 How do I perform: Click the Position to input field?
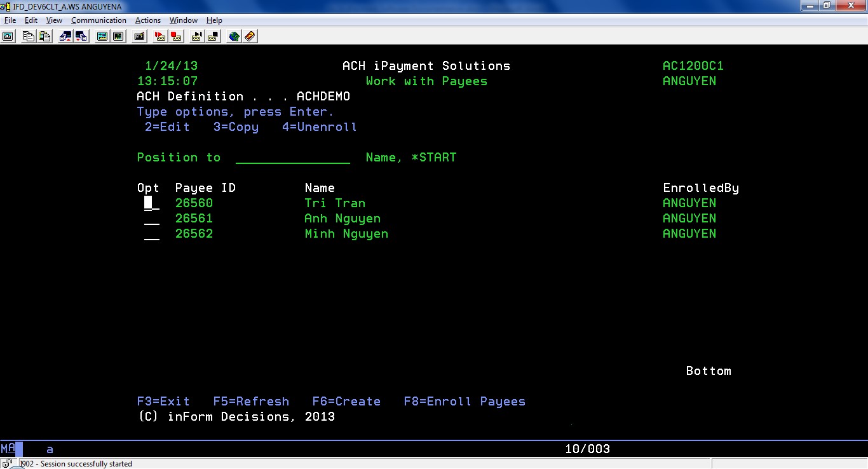click(292, 158)
